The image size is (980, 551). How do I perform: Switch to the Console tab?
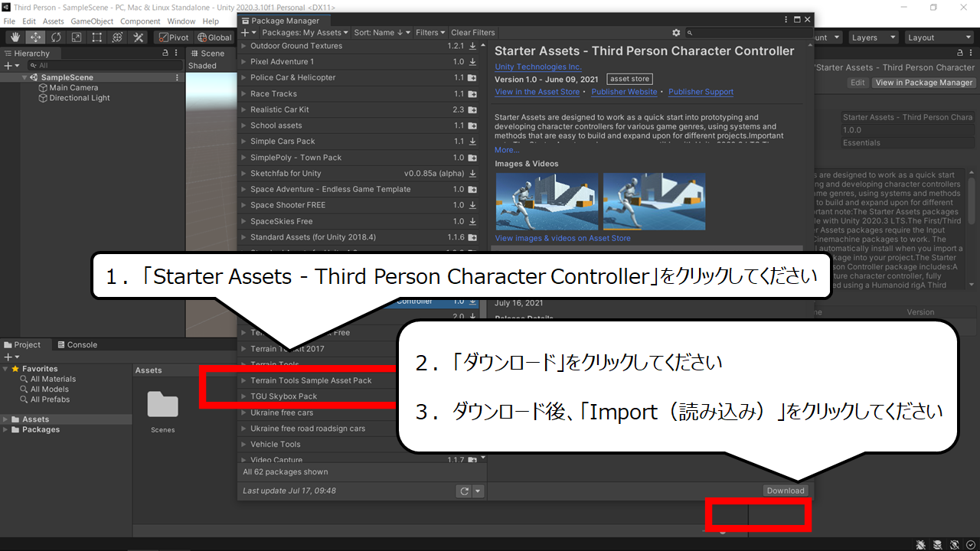(77, 345)
